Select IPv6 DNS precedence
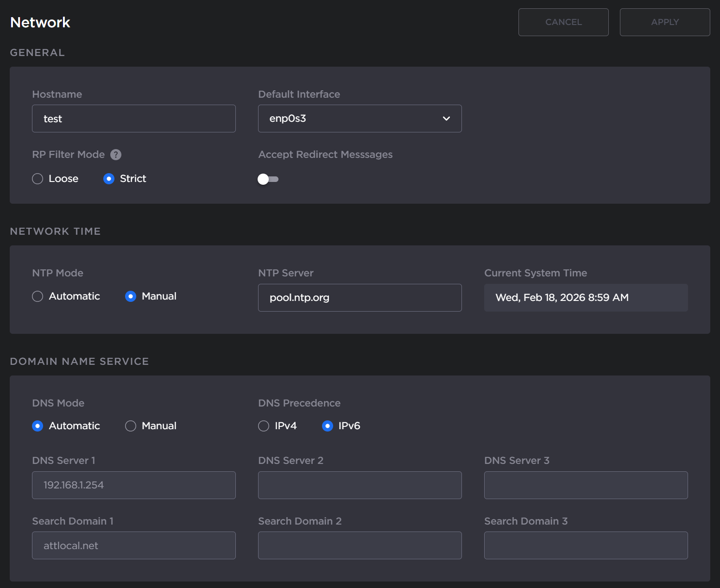Screen dimensions: 720x588 click(328, 426)
